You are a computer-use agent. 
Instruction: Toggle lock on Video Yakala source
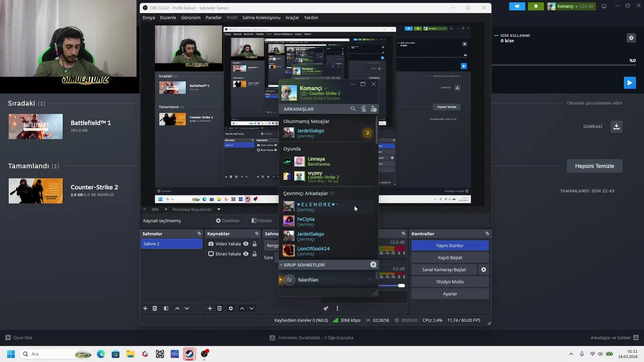pyautogui.click(x=255, y=244)
